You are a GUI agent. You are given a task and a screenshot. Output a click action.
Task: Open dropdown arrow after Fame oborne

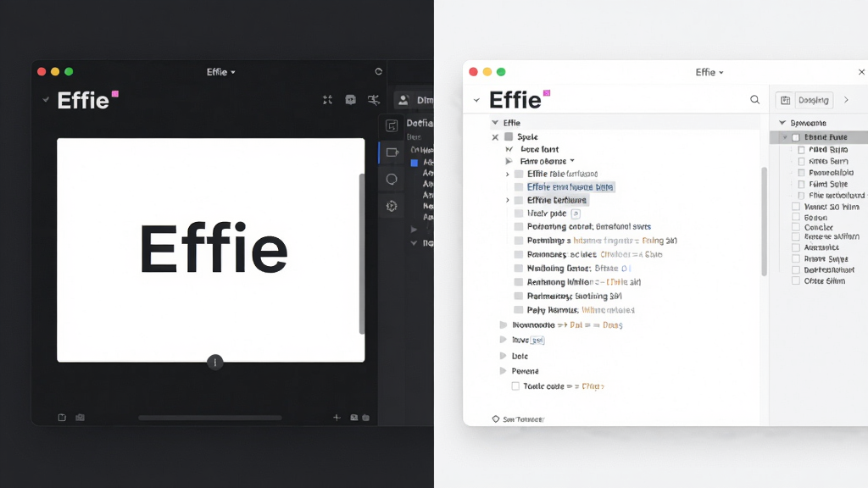tap(572, 161)
